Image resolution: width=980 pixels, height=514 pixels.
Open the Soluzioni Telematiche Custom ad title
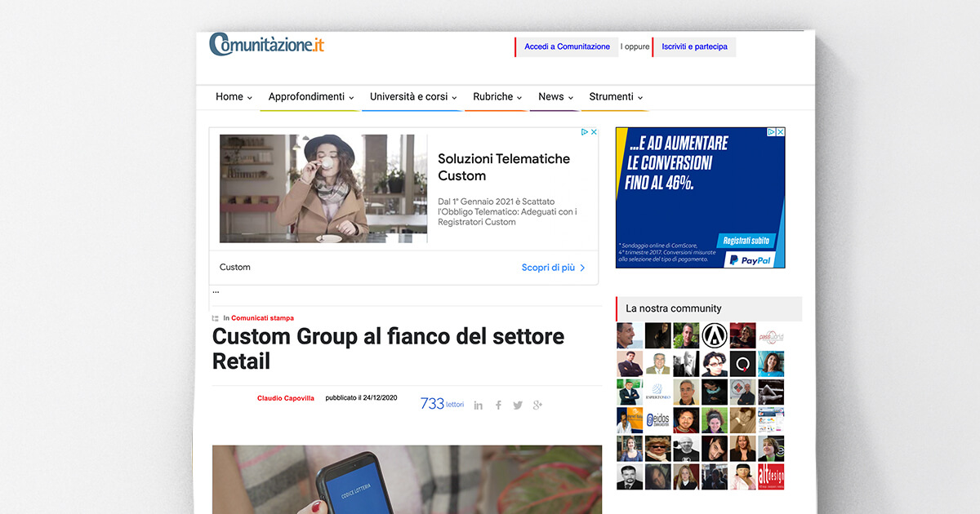(x=504, y=167)
